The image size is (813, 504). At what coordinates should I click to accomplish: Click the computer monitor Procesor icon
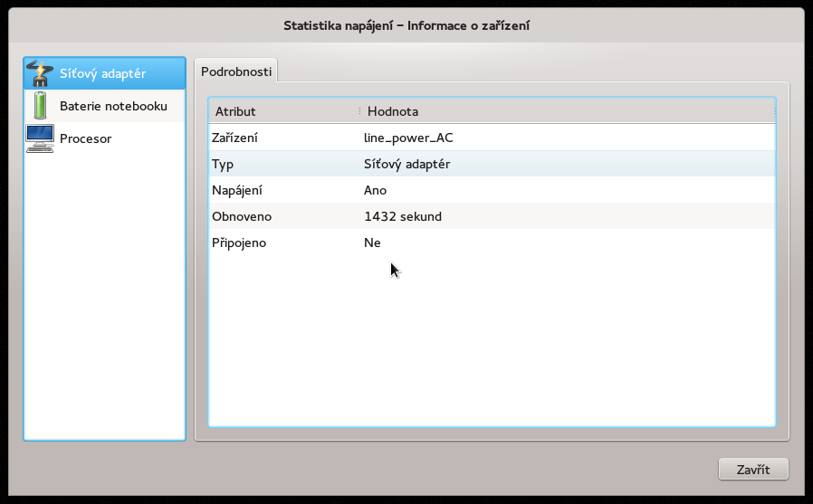click(x=40, y=138)
